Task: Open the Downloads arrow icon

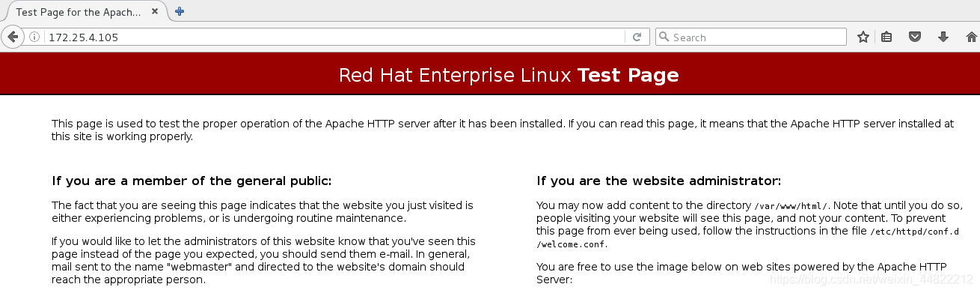Action: [x=943, y=37]
